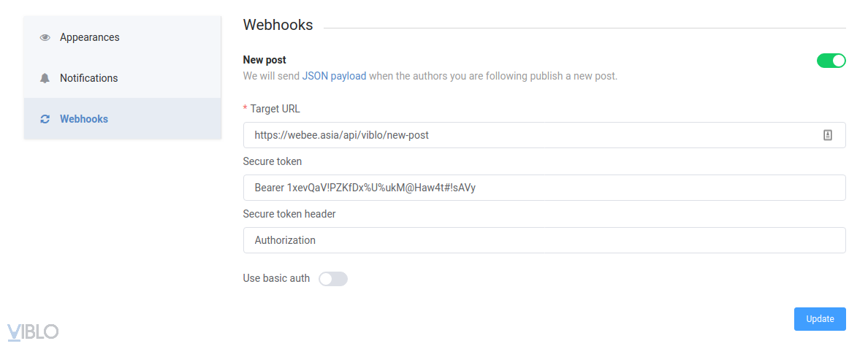Disable the New post webhook toggle
The height and width of the screenshot is (349, 868).
pyautogui.click(x=831, y=61)
